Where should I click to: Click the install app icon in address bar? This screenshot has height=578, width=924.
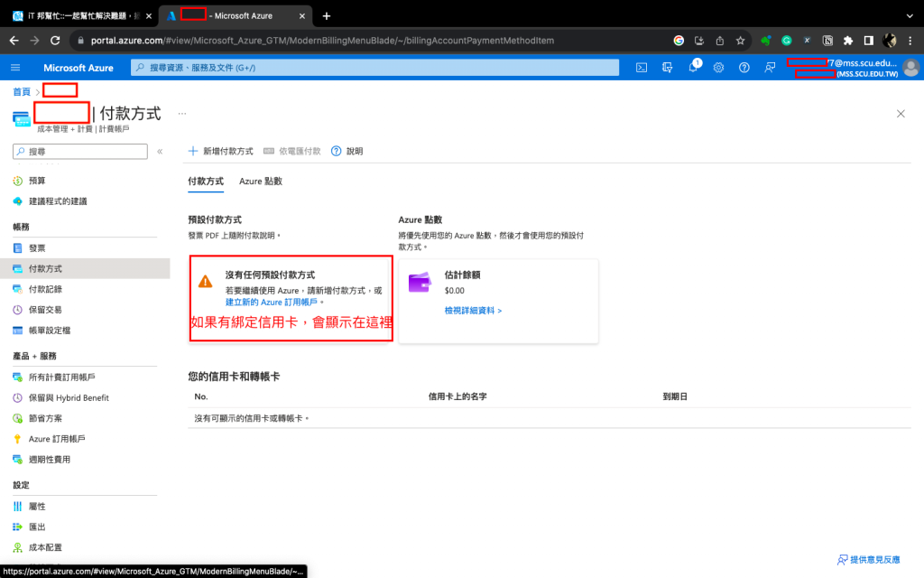(x=699, y=41)
